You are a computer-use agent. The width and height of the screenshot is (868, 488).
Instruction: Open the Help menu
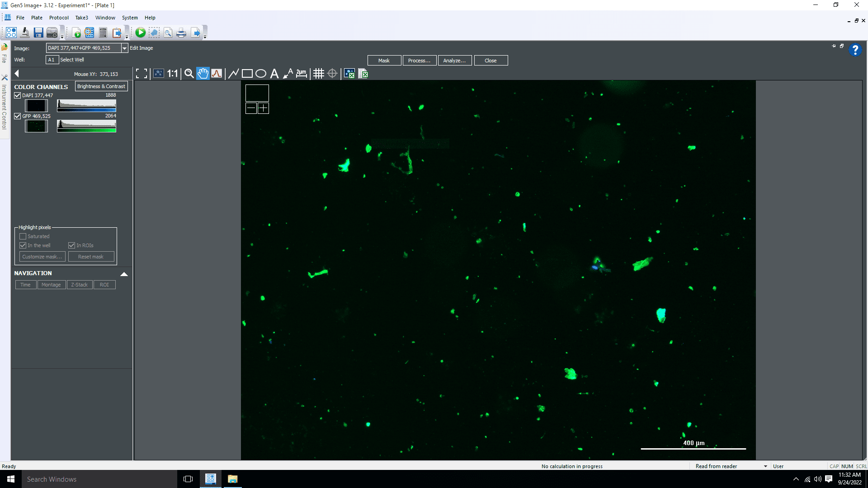tap(150, 18)
